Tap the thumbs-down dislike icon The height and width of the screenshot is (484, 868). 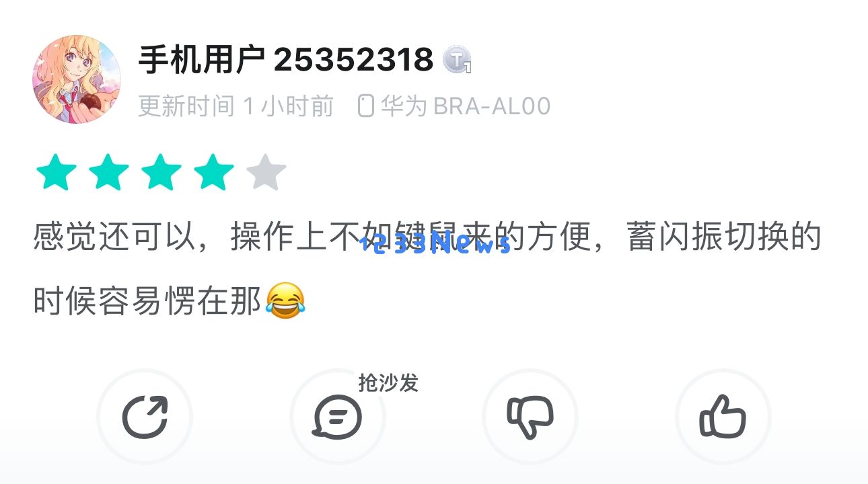tap(530, 417)
